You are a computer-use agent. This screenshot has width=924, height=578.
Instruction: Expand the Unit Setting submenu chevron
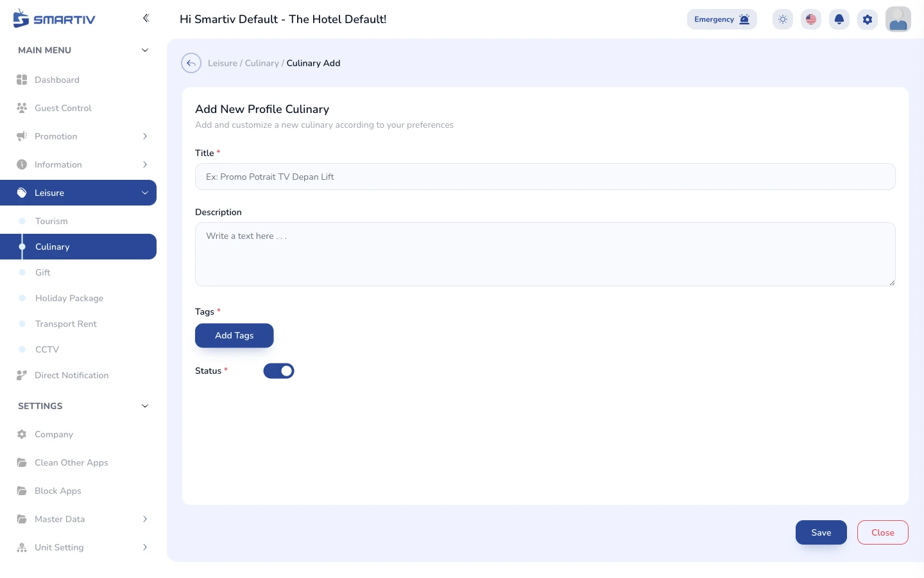[145, 547]
